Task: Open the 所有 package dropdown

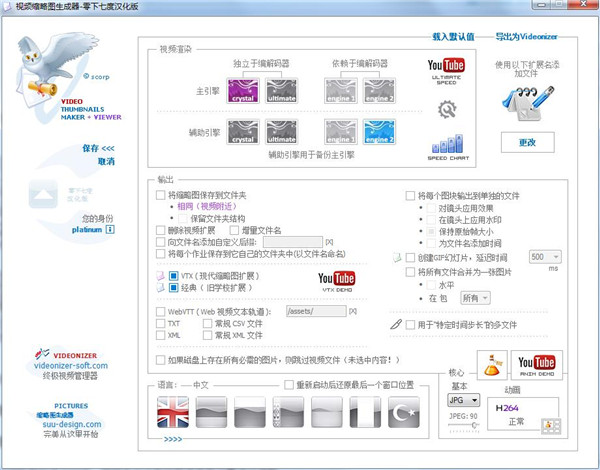Action: (x=475, y=297)
